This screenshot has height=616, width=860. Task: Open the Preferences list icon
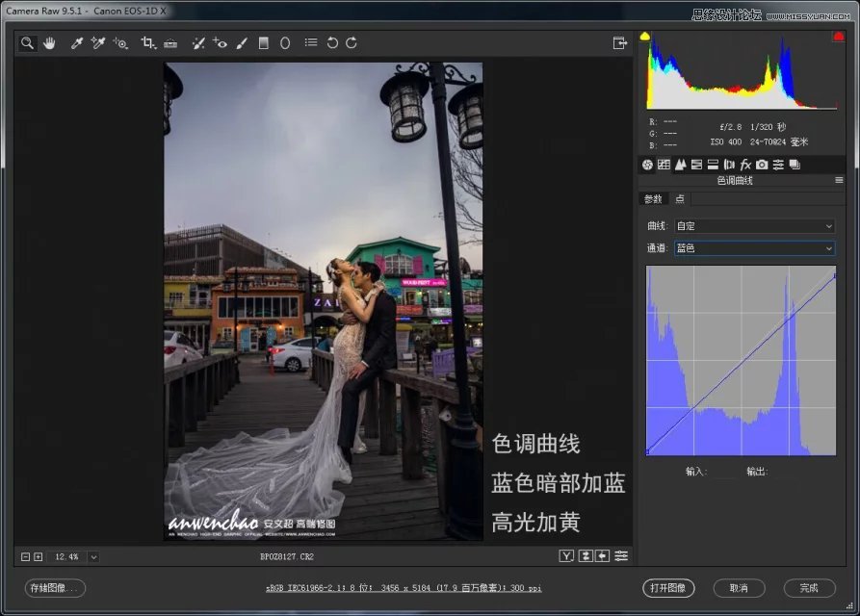coord(311,42)
